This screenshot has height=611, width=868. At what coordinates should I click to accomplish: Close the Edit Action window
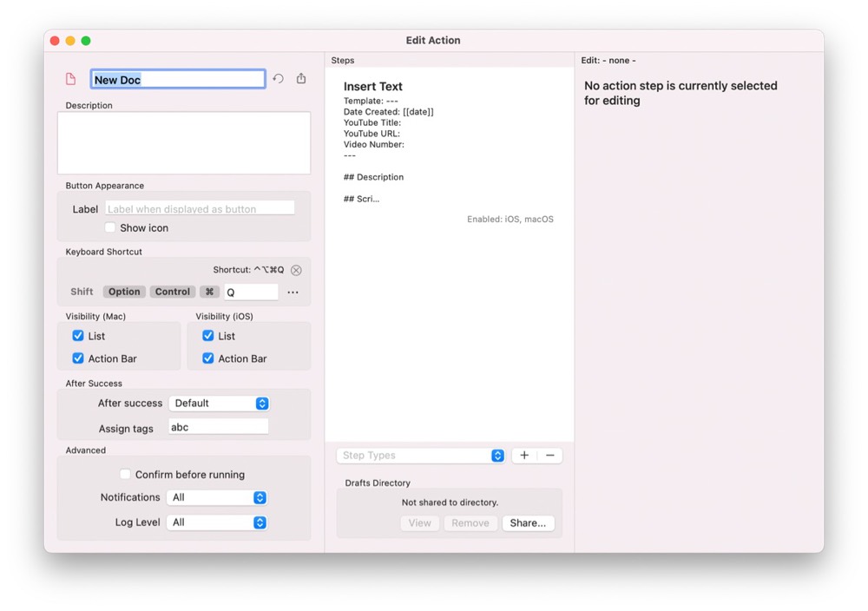pos(55,41)
